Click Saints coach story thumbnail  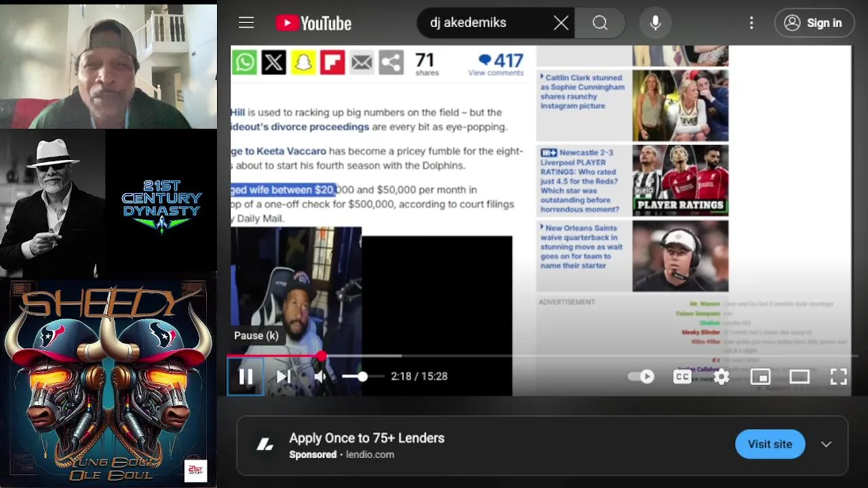(x=680, y=256)
